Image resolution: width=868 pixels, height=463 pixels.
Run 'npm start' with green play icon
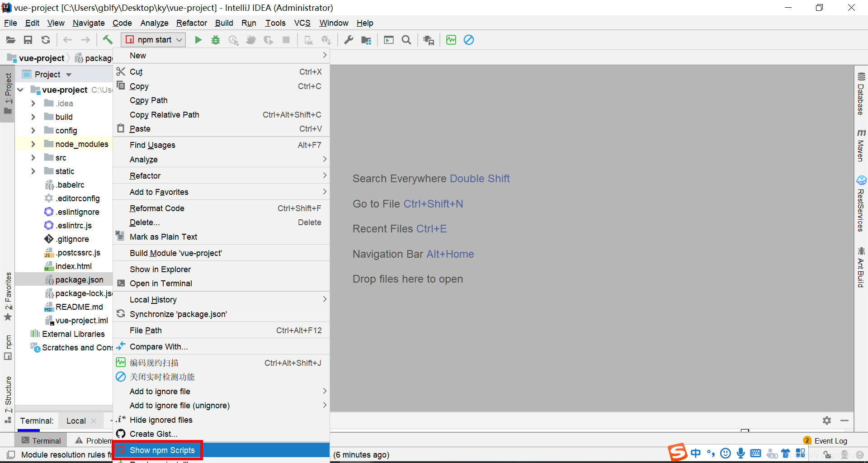(198, 40)
